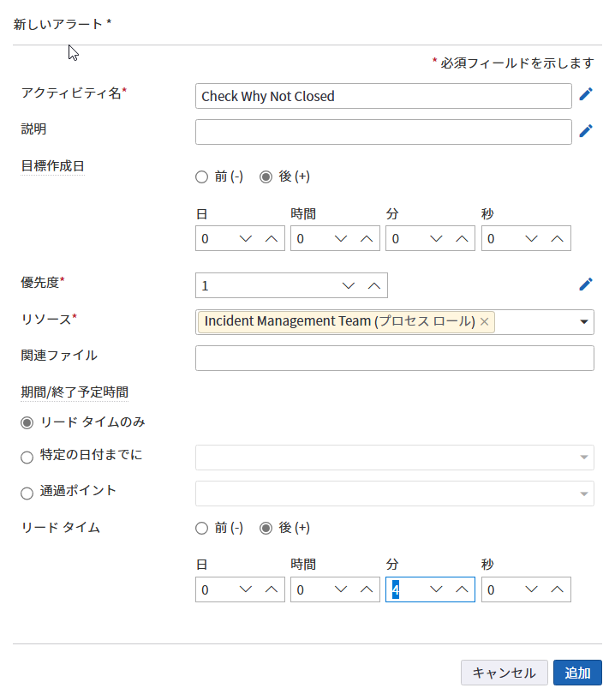615x700 pixels.
Task: Increase リード タイム 分 value with up arrow
Action: (x=462, y=589)
